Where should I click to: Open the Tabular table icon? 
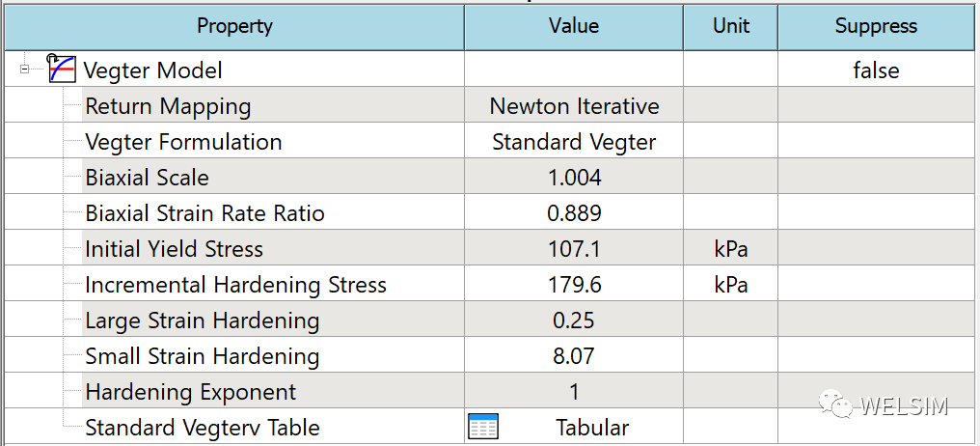pos(483,428)
